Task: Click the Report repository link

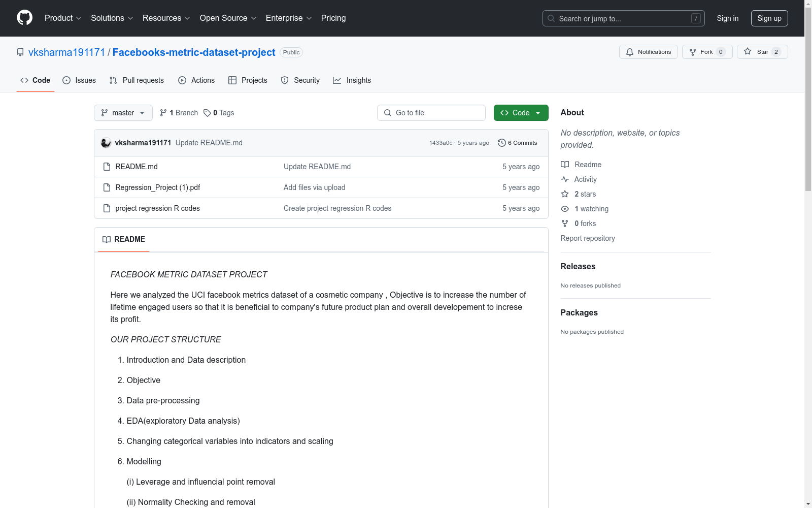Action: tap(588, 238)
